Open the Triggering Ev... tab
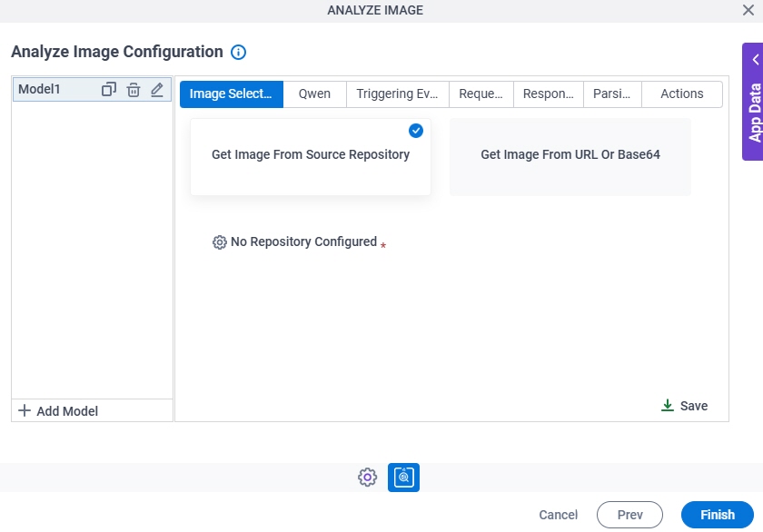763x532 pixels. coord(397,94)
